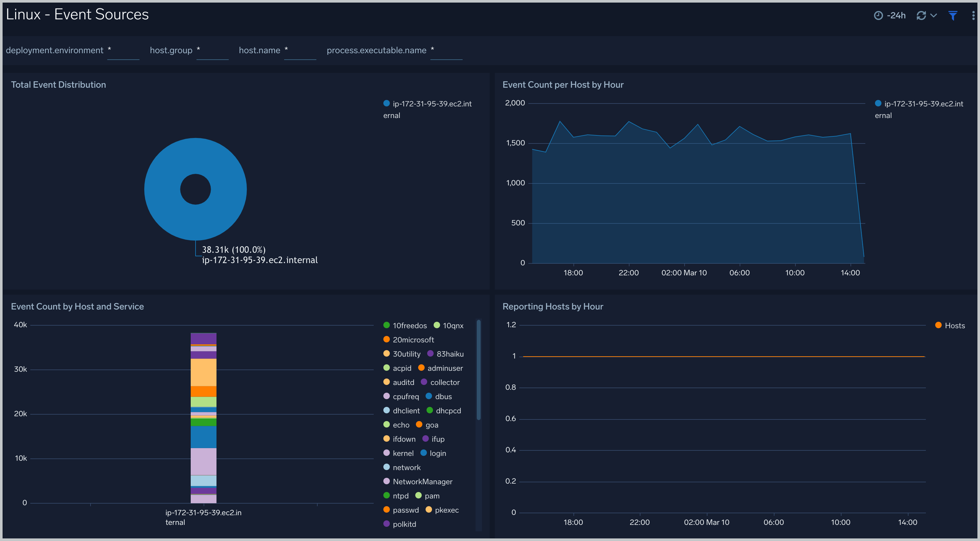980x541 pixels.
Task: Toggle dhclient legend item
Action: pyautogui.click(x=401, y=411)
